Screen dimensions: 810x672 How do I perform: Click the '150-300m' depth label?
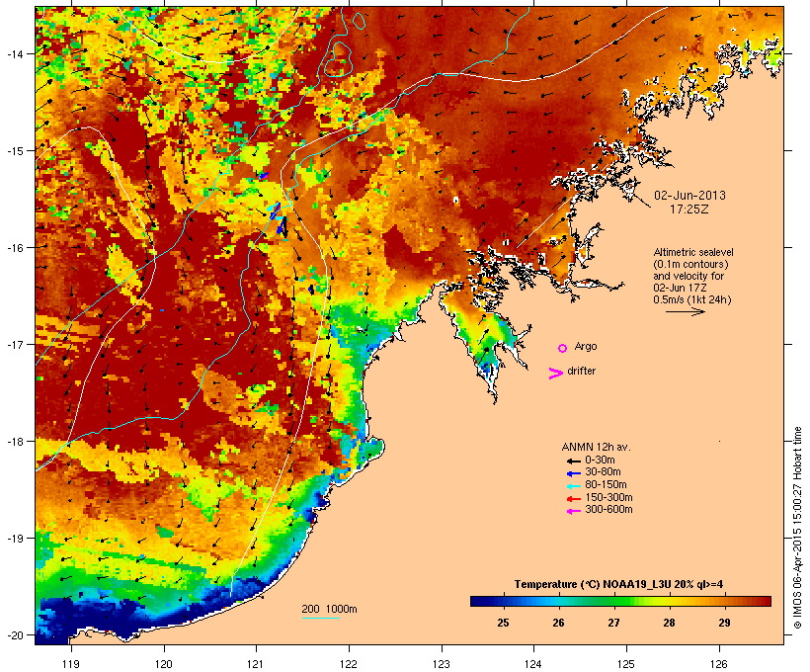click(x=608, y=497)
